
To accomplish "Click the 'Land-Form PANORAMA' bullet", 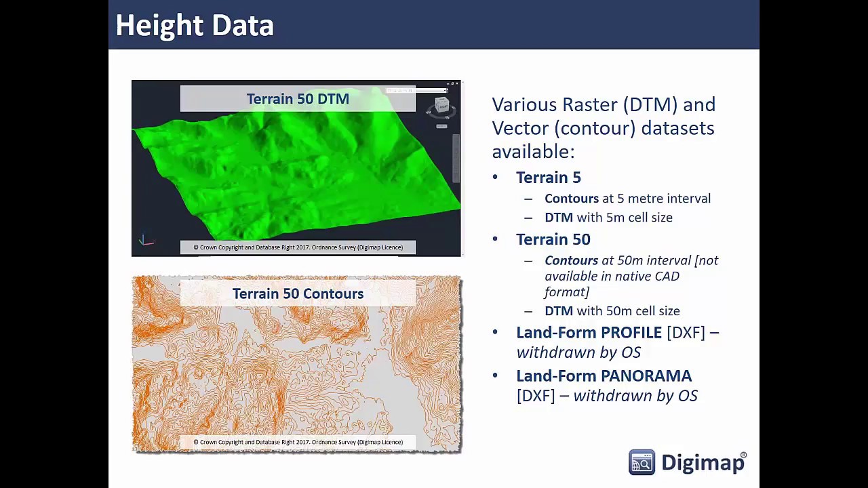I will [606, 386].
